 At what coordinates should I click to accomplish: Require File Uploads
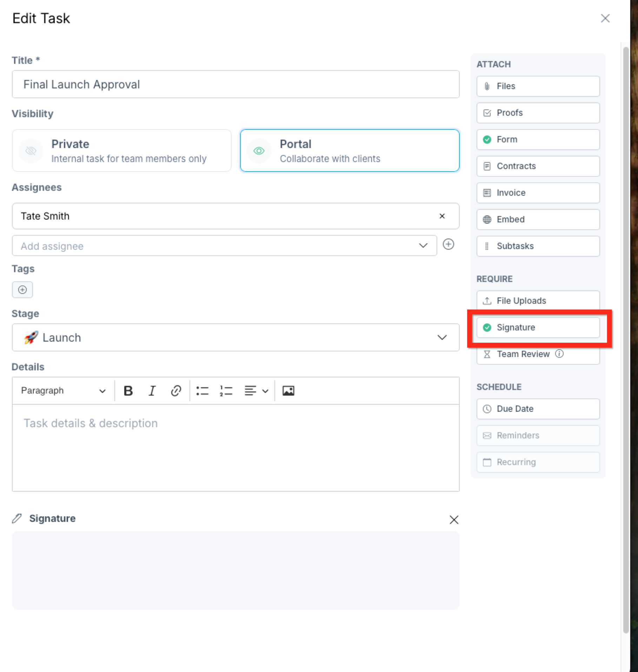pyautogui.click(x=538, y=301)
